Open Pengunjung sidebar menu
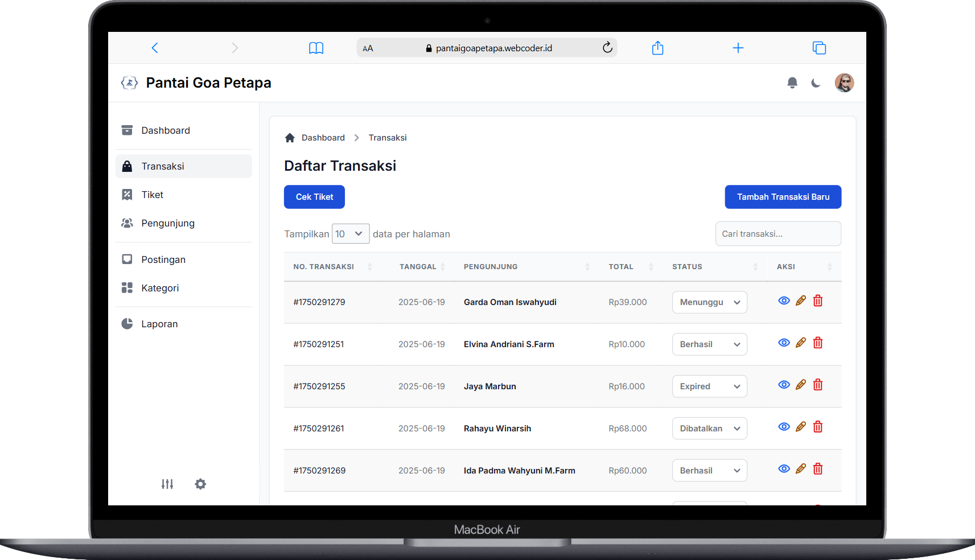The width and height of the screenshot is (975, 560). (x=183, y=223)
